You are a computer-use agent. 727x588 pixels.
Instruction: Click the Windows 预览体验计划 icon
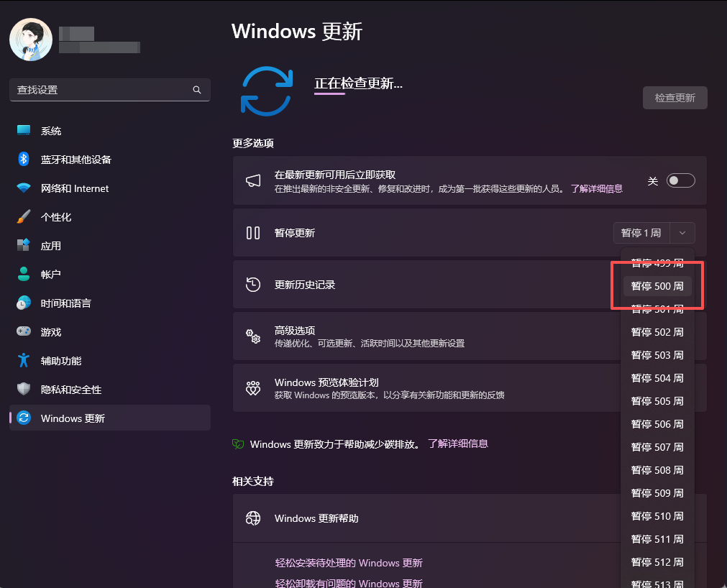tap(253, 387)
